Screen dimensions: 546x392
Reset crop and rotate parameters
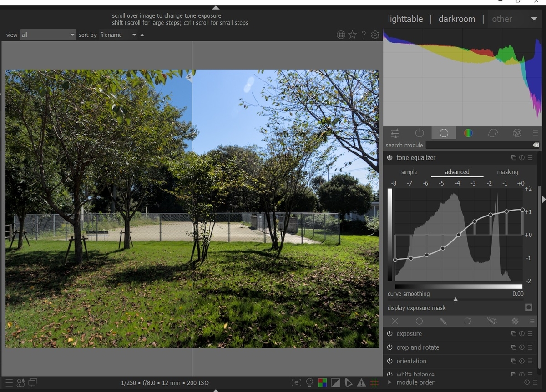(522, 347)
